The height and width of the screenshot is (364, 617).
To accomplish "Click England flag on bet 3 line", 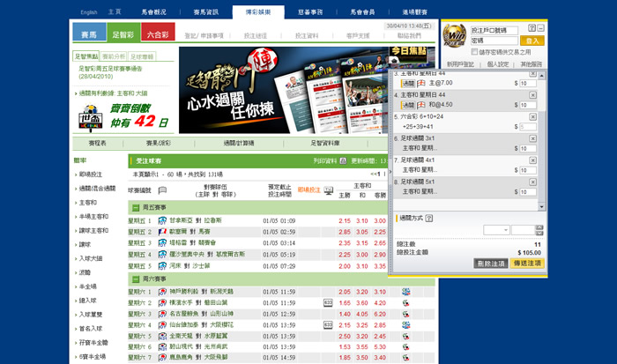I will pyautogui.click(x=421, y=83).
